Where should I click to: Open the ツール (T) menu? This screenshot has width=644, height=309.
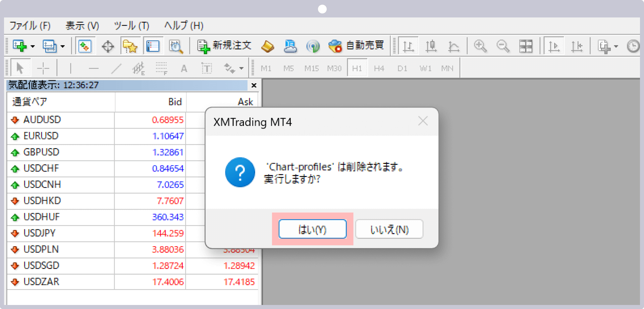(131, 26)
